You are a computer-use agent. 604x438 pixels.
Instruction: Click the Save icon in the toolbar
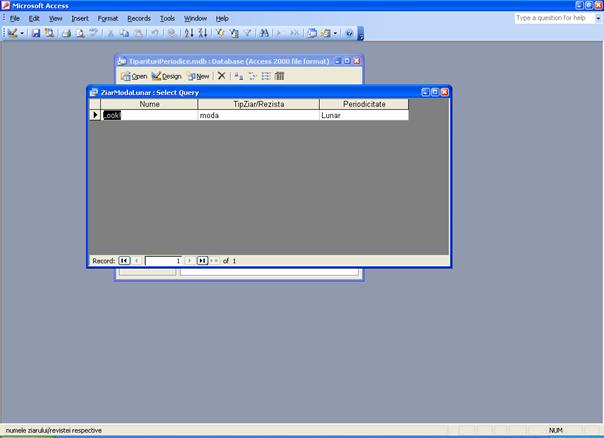[36, 33]
